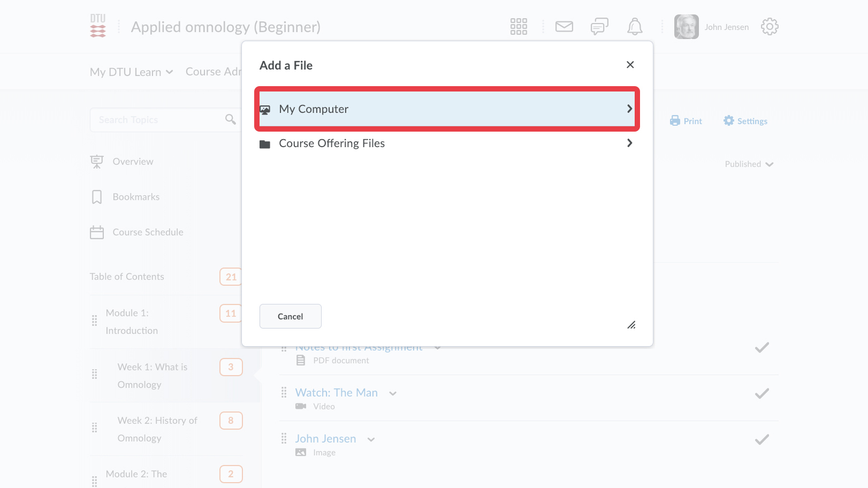The width and height of the screenshot is (868, 488).
Task: Click the DTU logo
Action: pyautogui.click(x=98, y=26)
